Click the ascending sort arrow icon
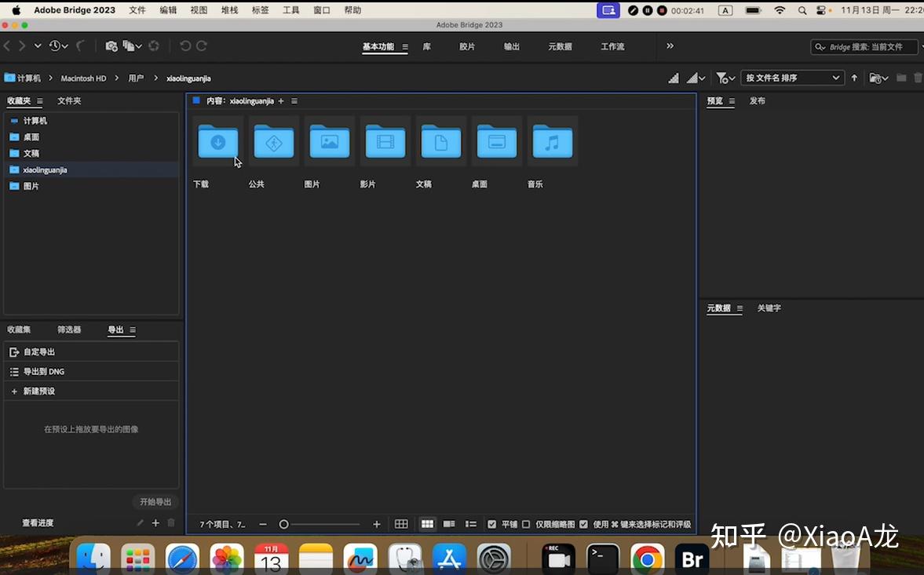The width and height of the screenshot is (924, 575). tap(854, 77)
